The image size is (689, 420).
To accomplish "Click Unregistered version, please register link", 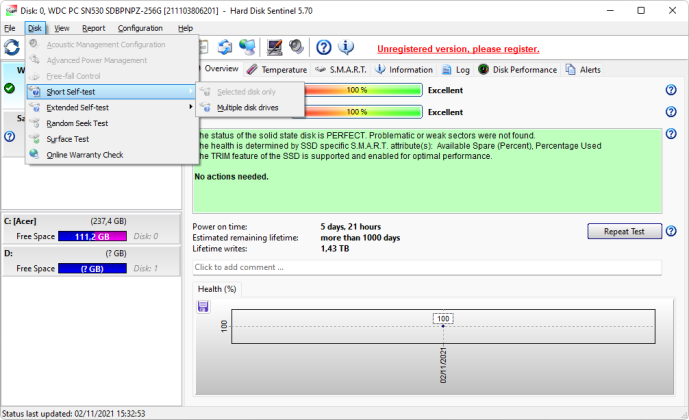I will pyautogui.click(x=458, y=49).
